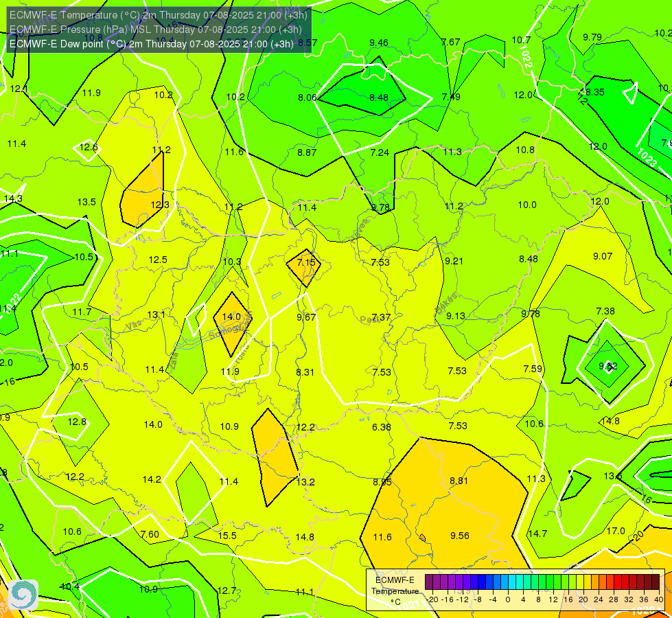
Task: Click the 9.07 dew point value
Action: coord(603,256)
